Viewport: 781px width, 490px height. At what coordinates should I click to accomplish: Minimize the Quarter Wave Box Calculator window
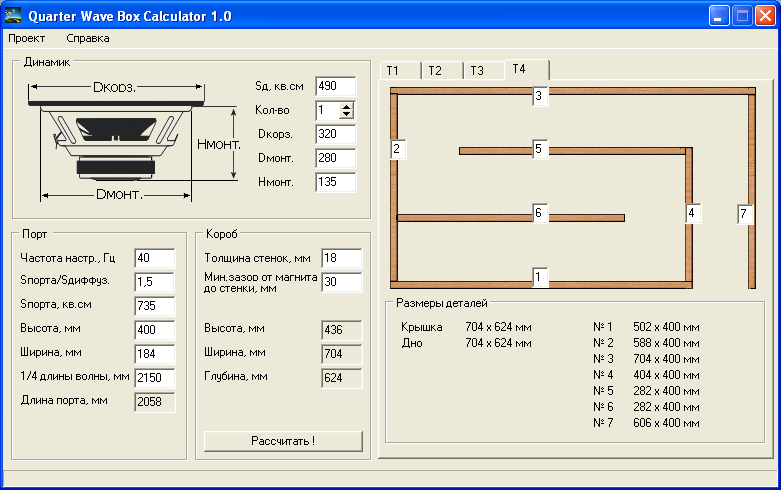[719, 16]
